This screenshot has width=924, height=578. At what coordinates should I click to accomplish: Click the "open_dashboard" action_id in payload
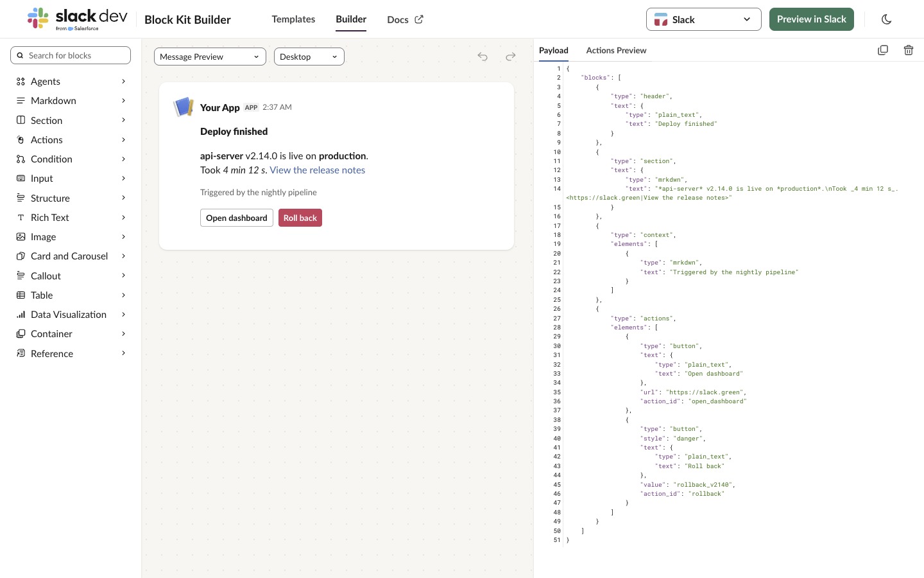717,401
